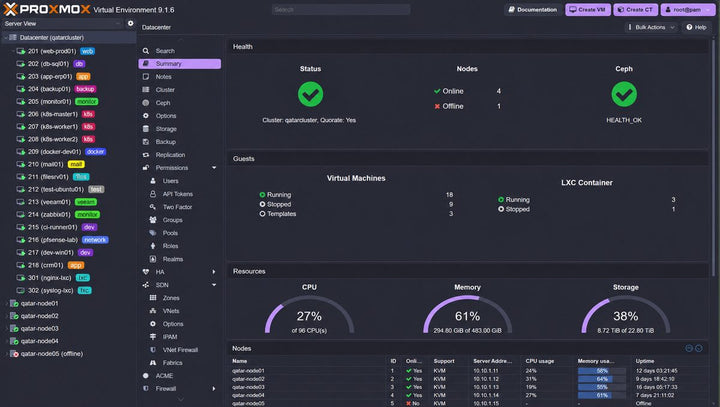Click the API Tokens icon
Viewport: 720px width, 407px height.
click(x=153, y=194)
